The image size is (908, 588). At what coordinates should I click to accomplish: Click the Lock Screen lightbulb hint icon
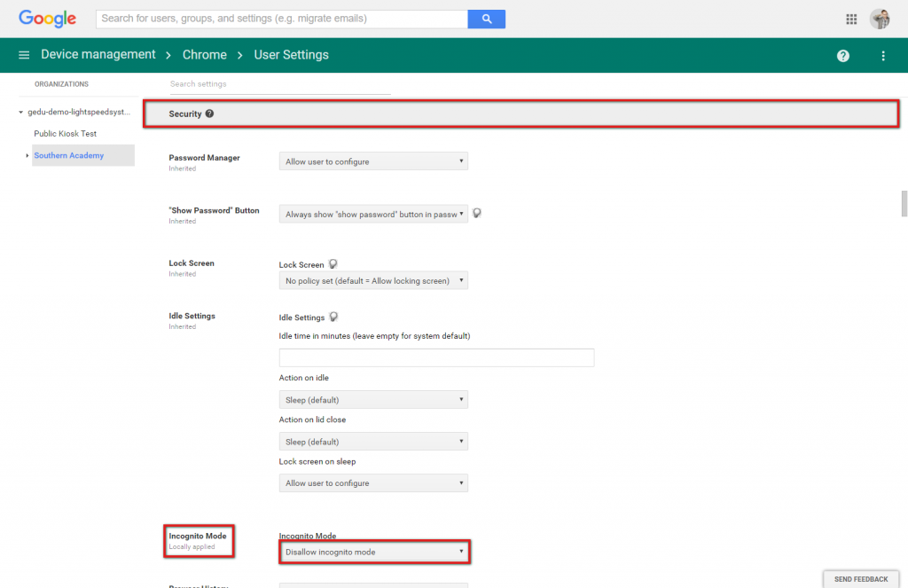tap(333, 264)
